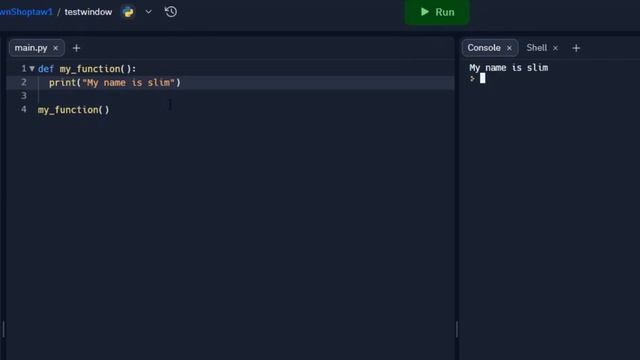Screen dimensions: 640x360
Task: Click the console output "My name is slim"
Action: 509,68
